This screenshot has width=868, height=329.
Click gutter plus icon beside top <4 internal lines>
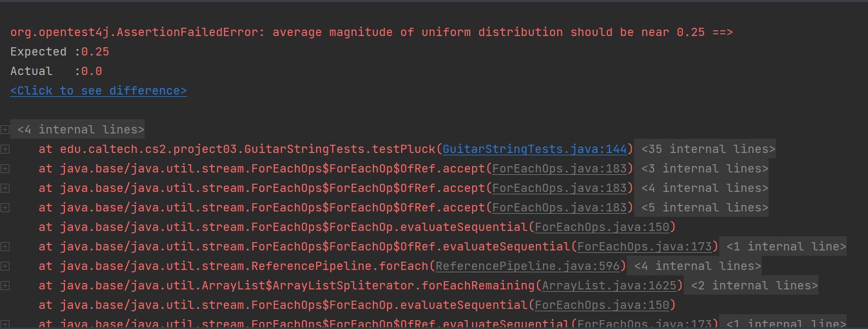pyautogui.click(x=5, y=130)
